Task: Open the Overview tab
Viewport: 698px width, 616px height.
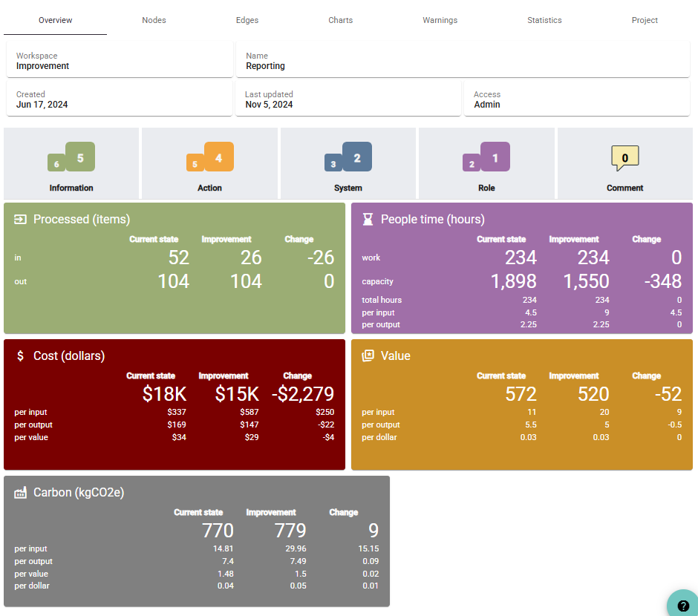Action: pyautogui.click(x=55, y=20)
